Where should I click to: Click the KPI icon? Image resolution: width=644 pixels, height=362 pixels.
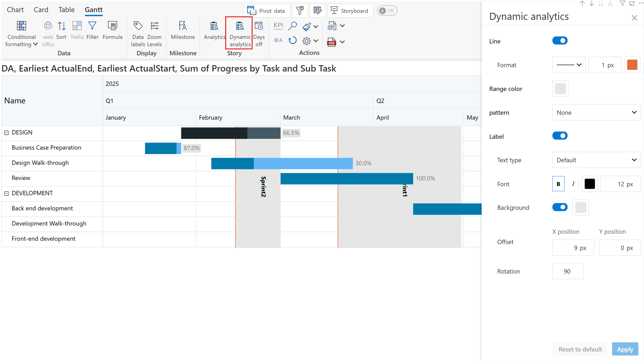[278, 25]
